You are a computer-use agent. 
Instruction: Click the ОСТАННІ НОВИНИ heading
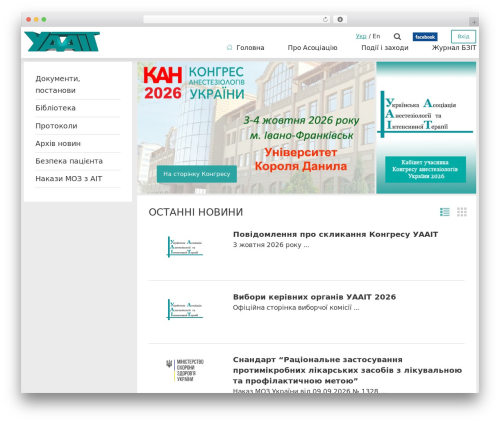196,212
